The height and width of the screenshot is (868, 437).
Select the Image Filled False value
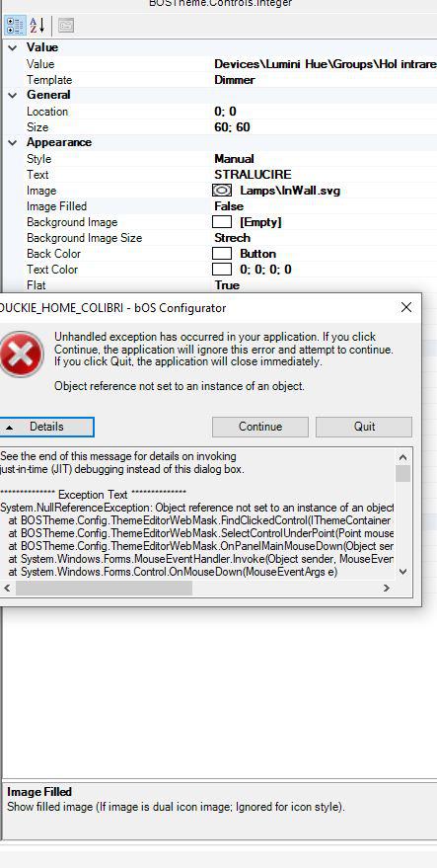pyautogui.click(x=229, y=206)
